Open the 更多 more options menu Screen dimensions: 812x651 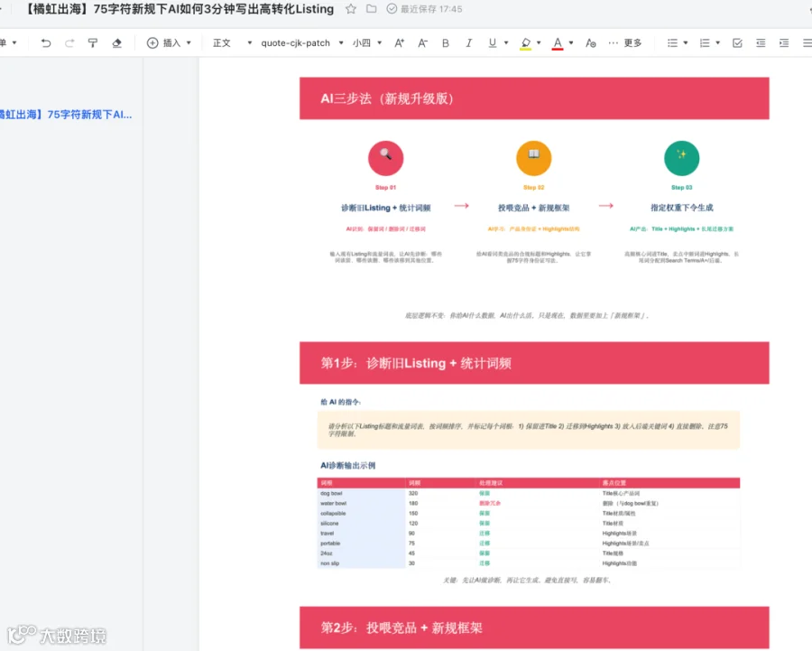point(625,43)
